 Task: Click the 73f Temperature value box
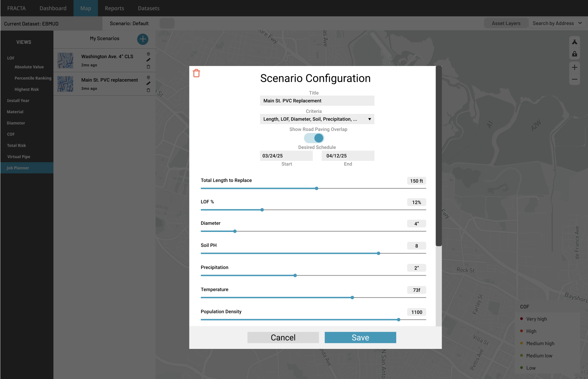tap(416, 290)
